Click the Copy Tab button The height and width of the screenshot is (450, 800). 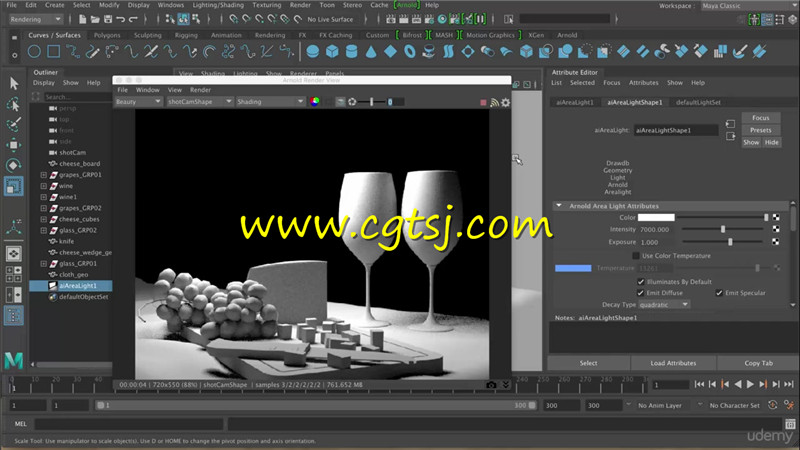759,363
